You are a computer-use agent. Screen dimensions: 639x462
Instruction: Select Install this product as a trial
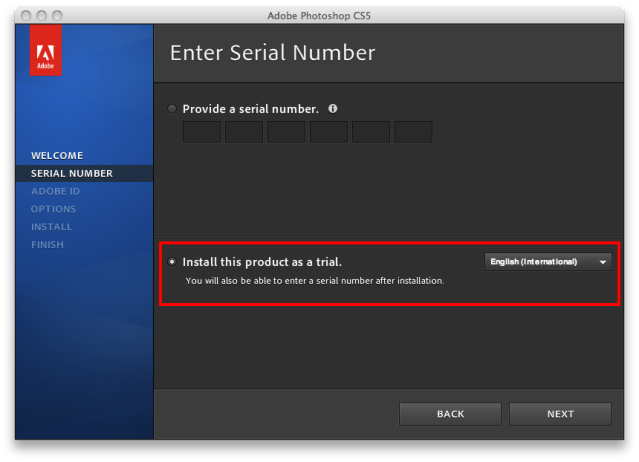click(172, 262)
